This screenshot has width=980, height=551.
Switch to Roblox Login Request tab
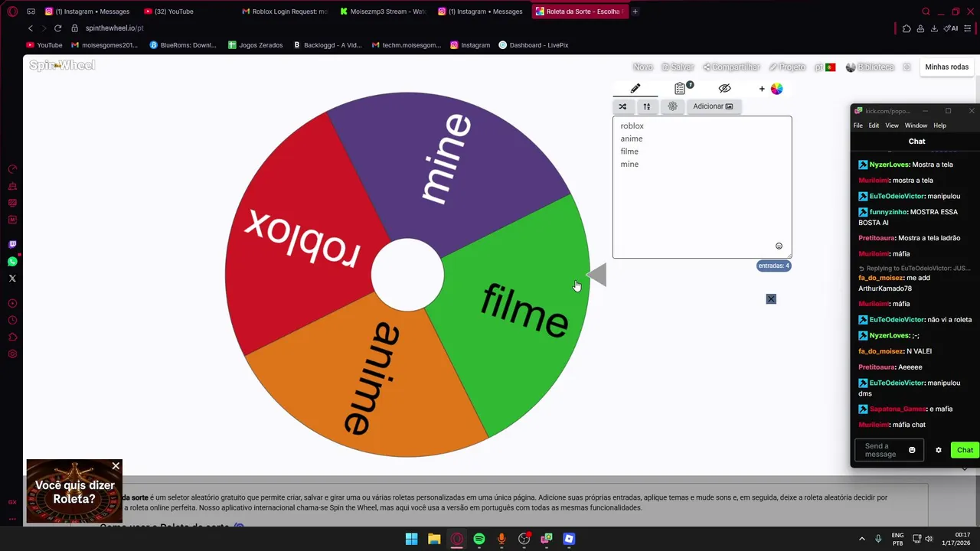tap(284, 11)
